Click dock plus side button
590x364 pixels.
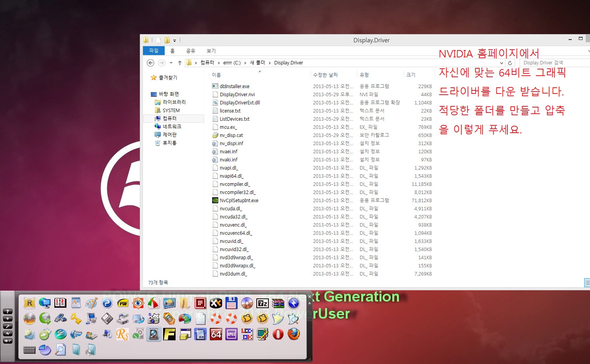8,319
